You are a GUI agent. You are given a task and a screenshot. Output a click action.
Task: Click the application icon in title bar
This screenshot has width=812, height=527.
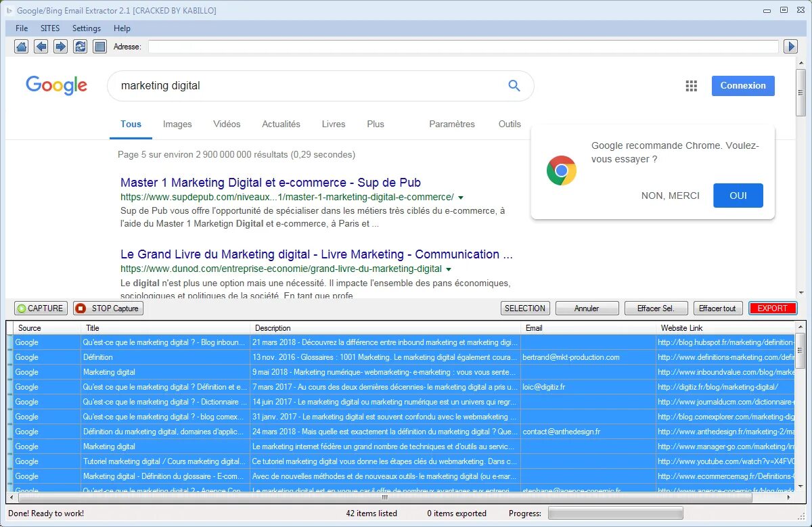(x=9, y=11)
